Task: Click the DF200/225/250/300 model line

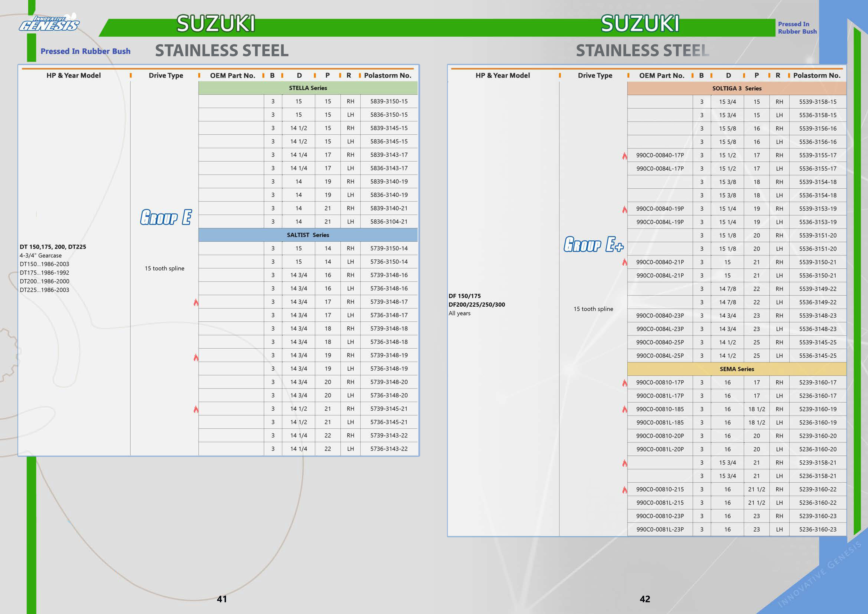Action: click(x=477, y=305)
